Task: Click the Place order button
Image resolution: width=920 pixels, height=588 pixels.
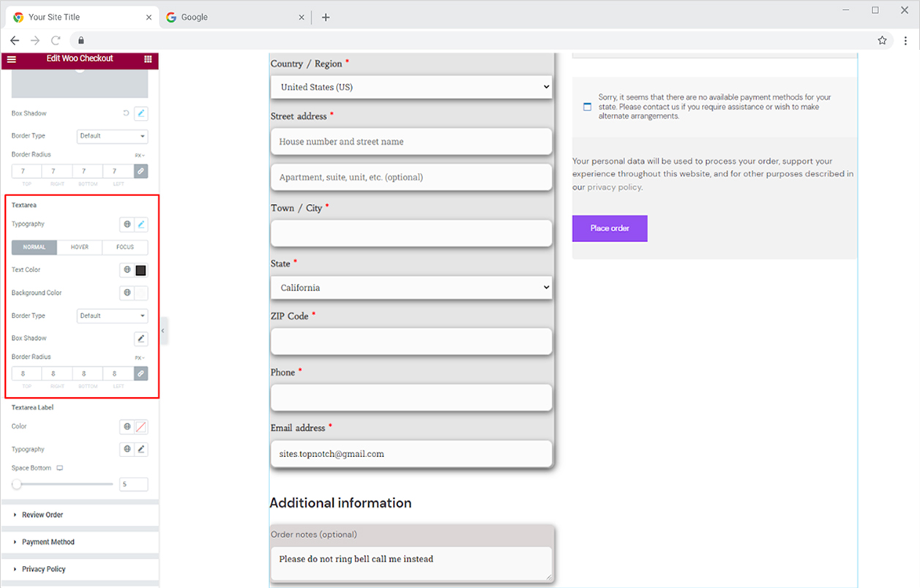Action: pyautogui.click(x=610, y=228)
